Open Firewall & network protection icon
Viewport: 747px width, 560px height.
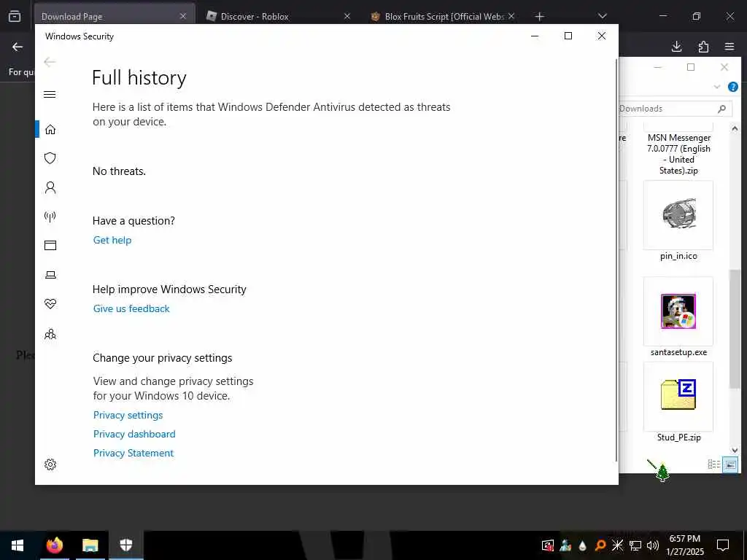coord(50,217)
